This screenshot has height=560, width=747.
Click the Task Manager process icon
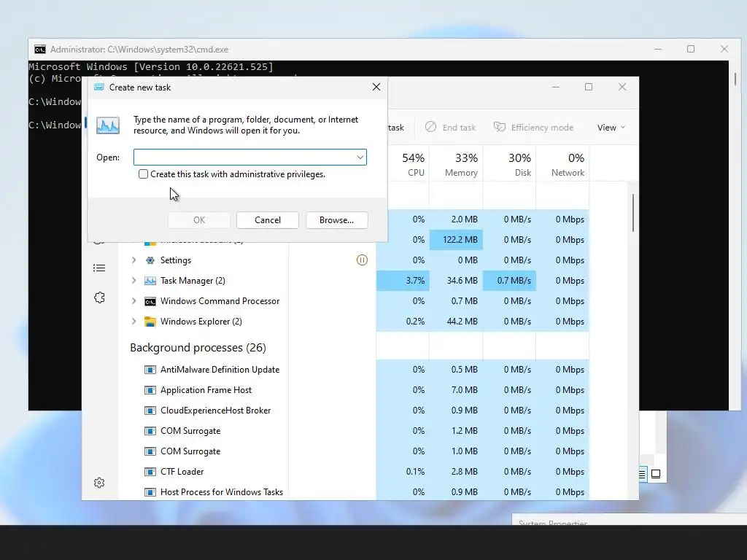150,281
